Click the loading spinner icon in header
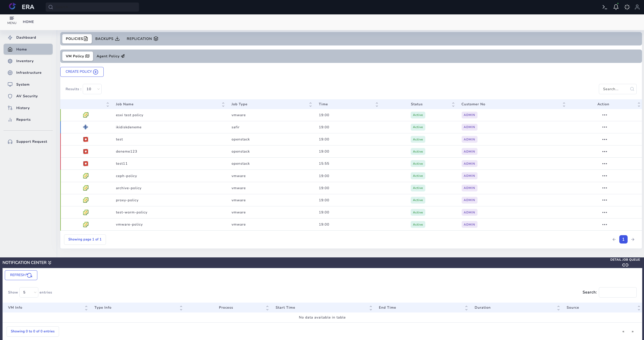 [x=627, y=7]
